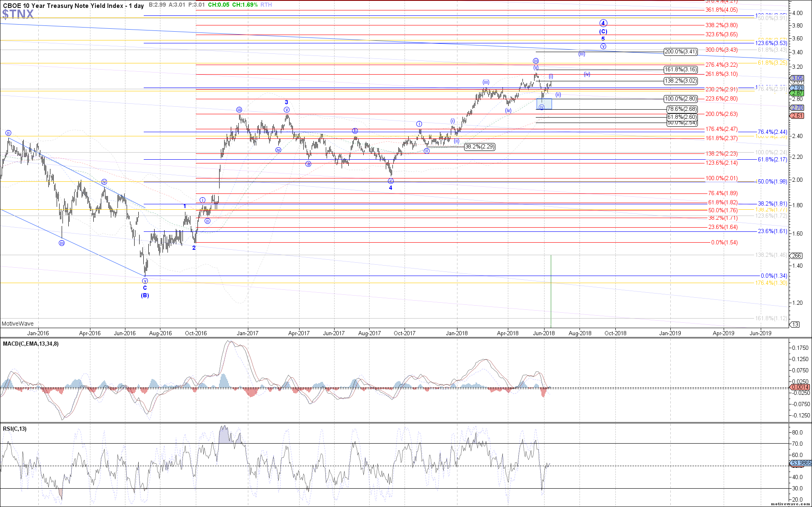Click the boxed 161.8%(3.16) Fibonacci label
The image size is (812, 507).
680,70
